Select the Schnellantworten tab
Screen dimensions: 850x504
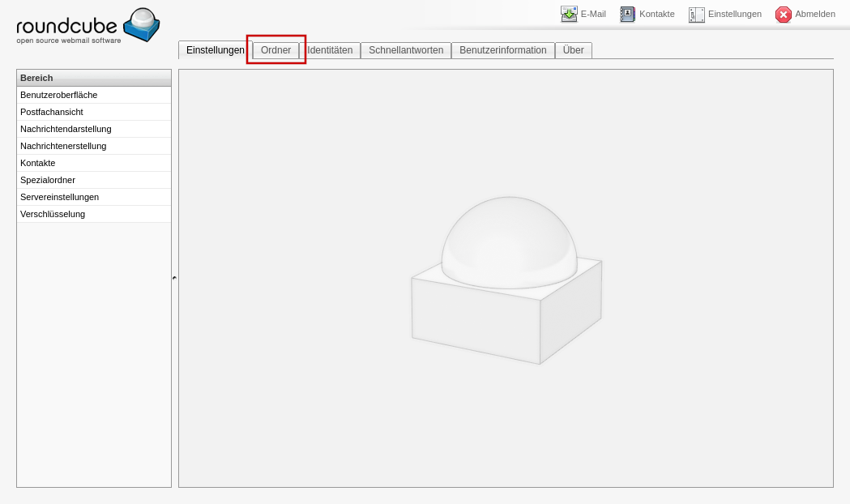(x=406, y=50)
